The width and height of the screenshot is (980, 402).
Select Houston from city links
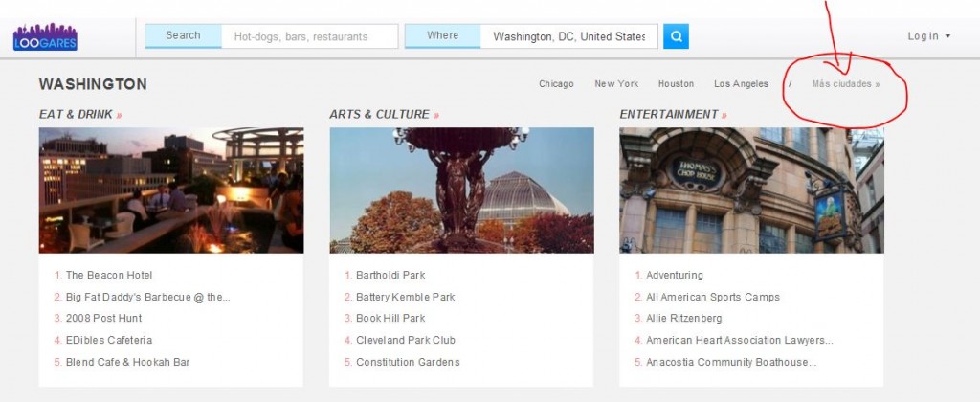tap(676, 84)
